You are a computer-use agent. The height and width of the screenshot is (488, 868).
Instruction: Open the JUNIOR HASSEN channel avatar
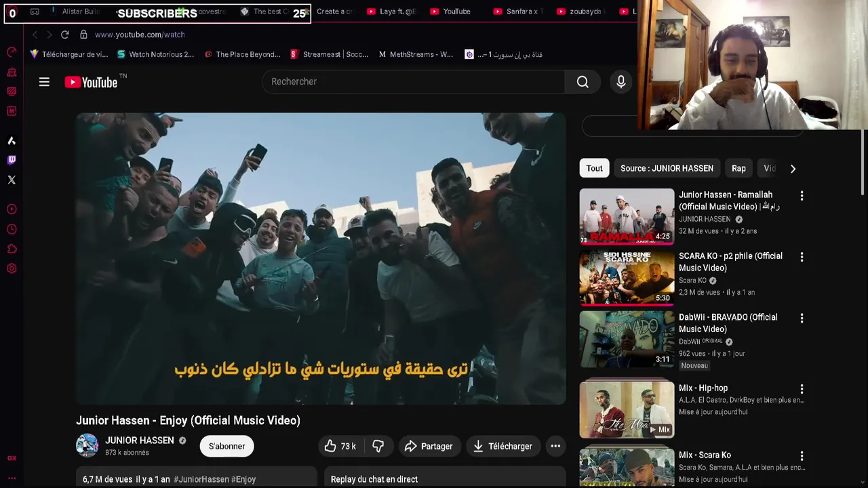[87, 446]
